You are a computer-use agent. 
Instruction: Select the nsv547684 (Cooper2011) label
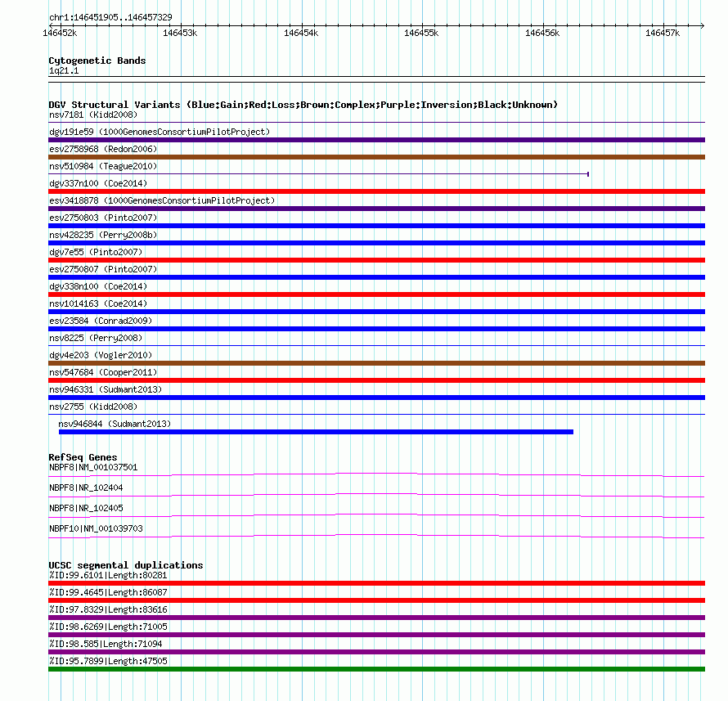[103, 372]
